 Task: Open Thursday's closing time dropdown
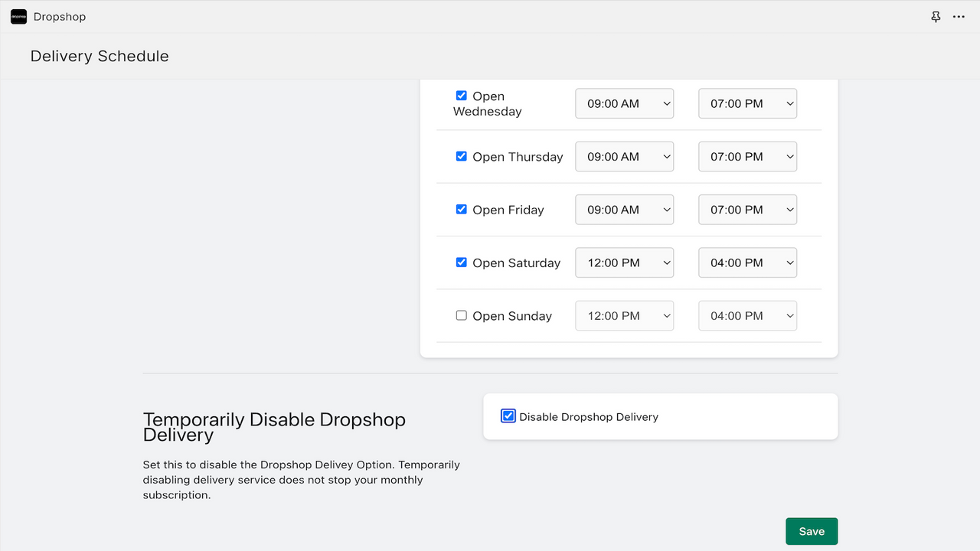747,156
